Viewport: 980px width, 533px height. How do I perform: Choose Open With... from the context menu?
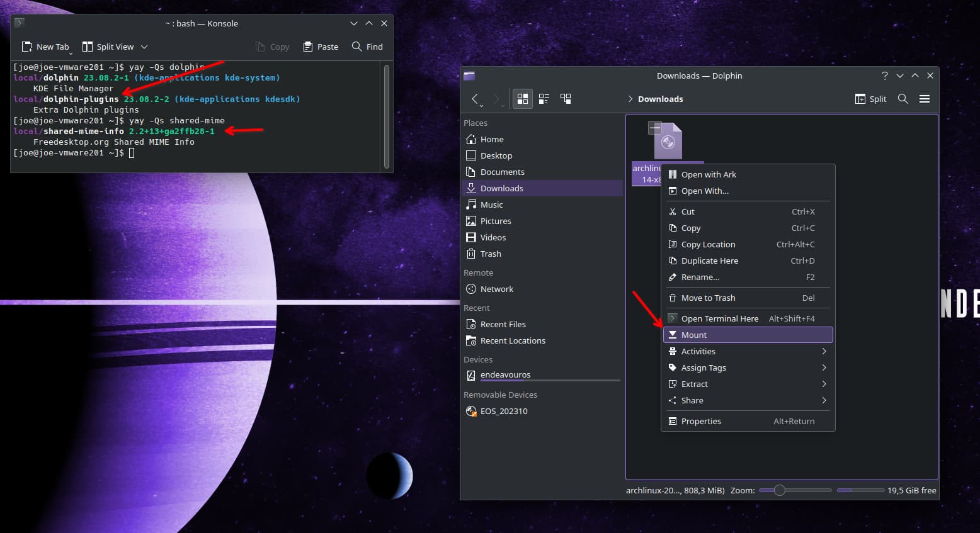coord(748,191)
